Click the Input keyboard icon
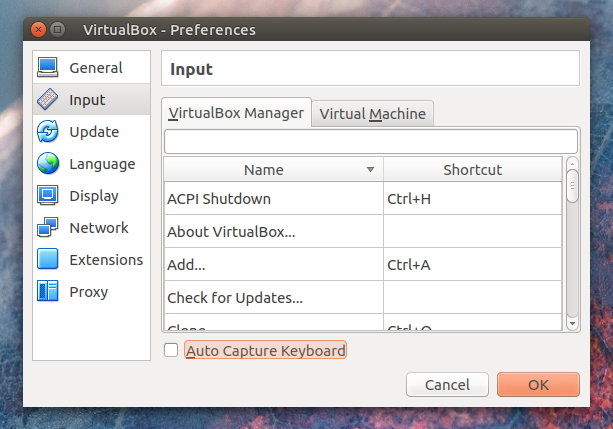 pos(48,99)
